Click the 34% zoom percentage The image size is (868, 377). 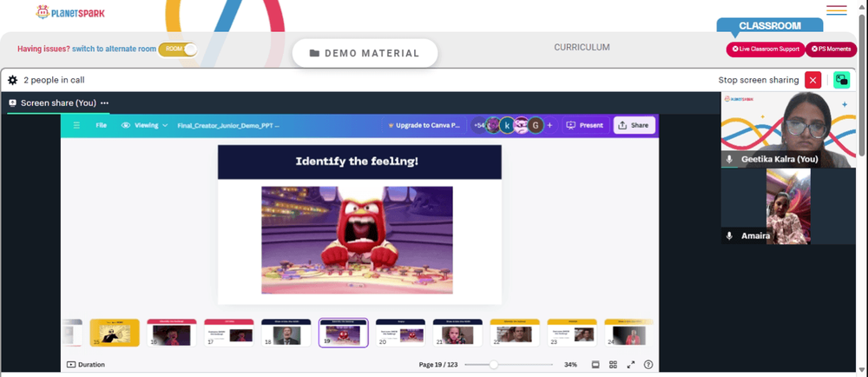pyautogui.click(x=570, y=365)
